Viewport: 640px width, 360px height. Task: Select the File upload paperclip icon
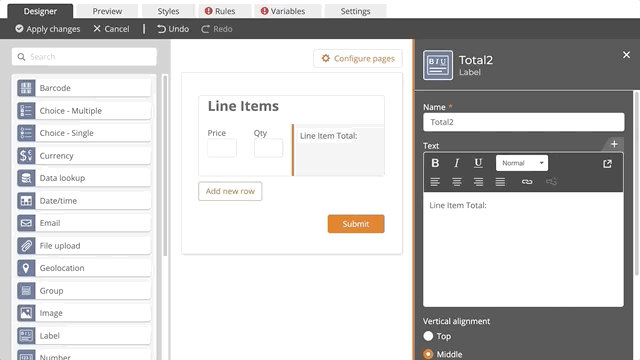(x=26, y=246)
